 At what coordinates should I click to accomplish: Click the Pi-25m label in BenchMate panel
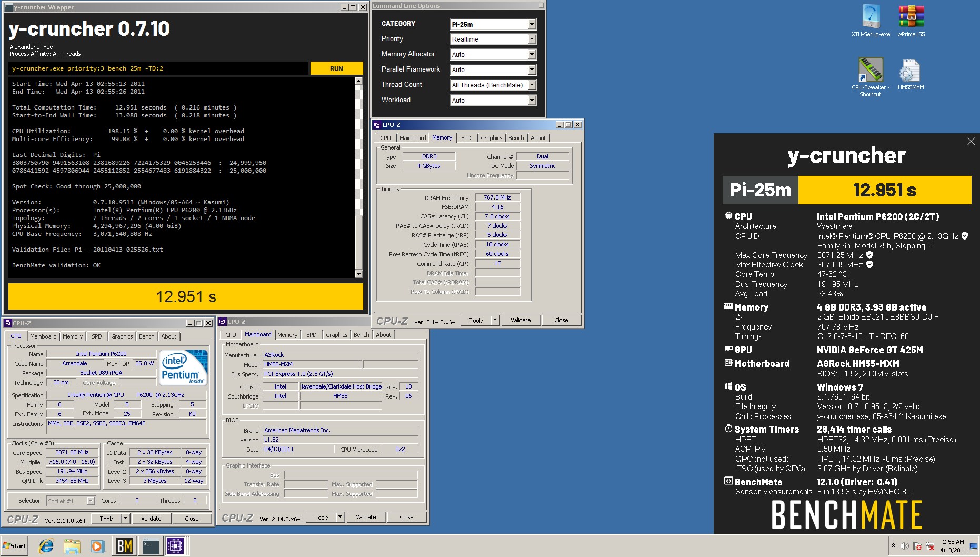pos(761,190)
